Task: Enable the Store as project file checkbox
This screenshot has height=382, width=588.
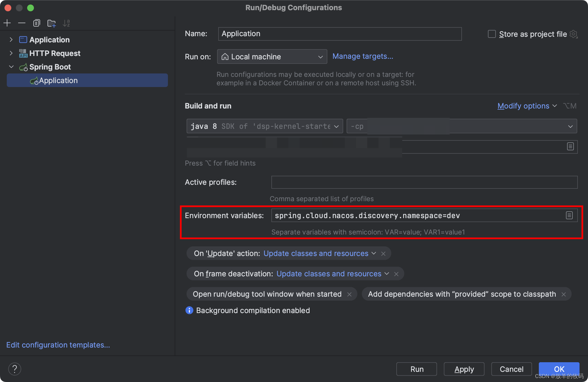Action: [x=492, y=34]
